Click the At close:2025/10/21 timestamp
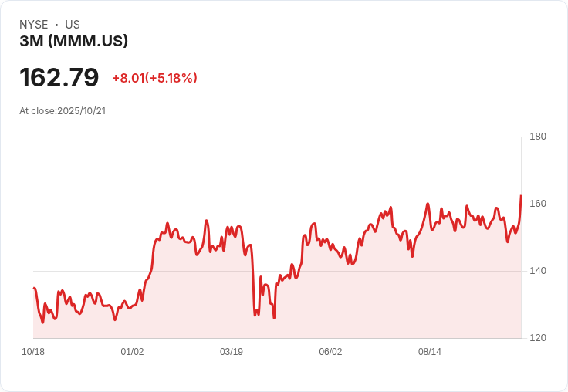Image resolution: width=568 pixels, height=392 pixels. (x=63, y=110)
